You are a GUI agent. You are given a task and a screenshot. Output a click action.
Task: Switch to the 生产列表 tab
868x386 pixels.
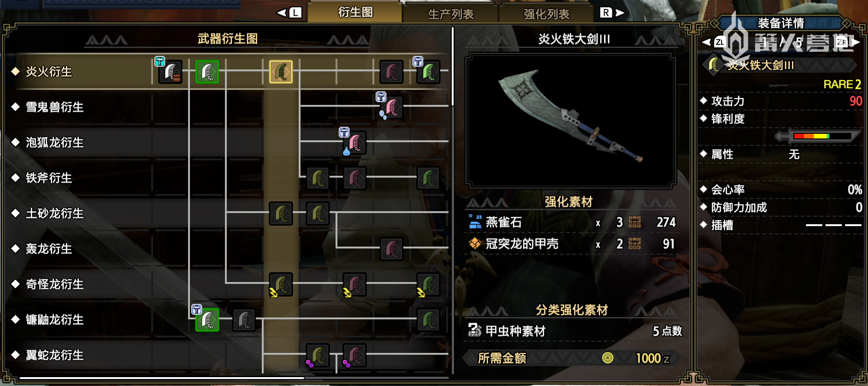[x=451, y=14]
